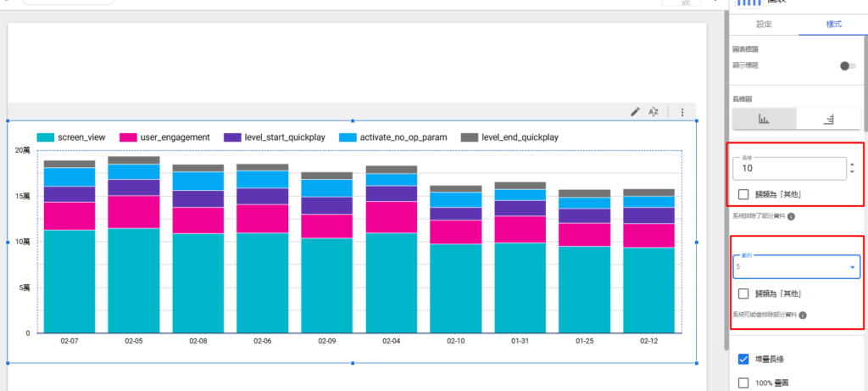
Task: Check 歸類為「其他」 under the 數列 dropdown
Action: click(743, 293)
